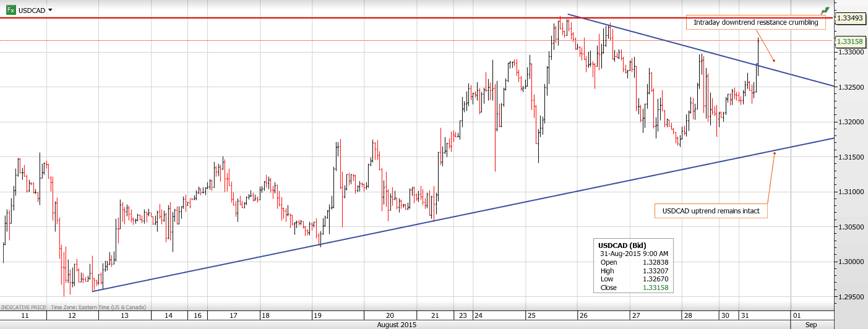Click the August 2015 month label

point(397,325)
